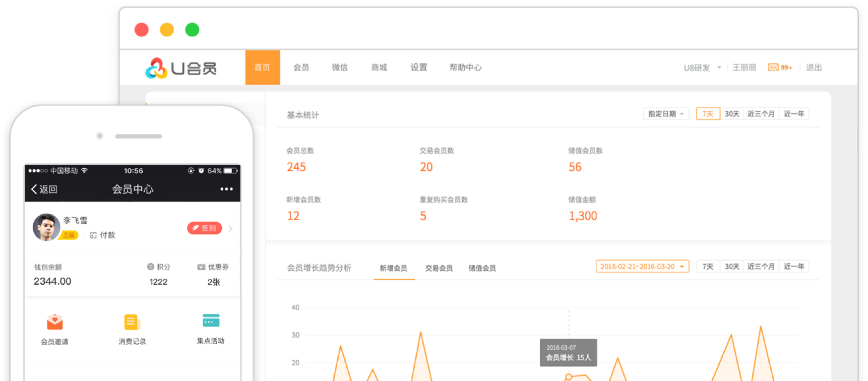Screen dimensions: 868x381
Task: Expand the 指定日期 dropdown
Action: 666,114
